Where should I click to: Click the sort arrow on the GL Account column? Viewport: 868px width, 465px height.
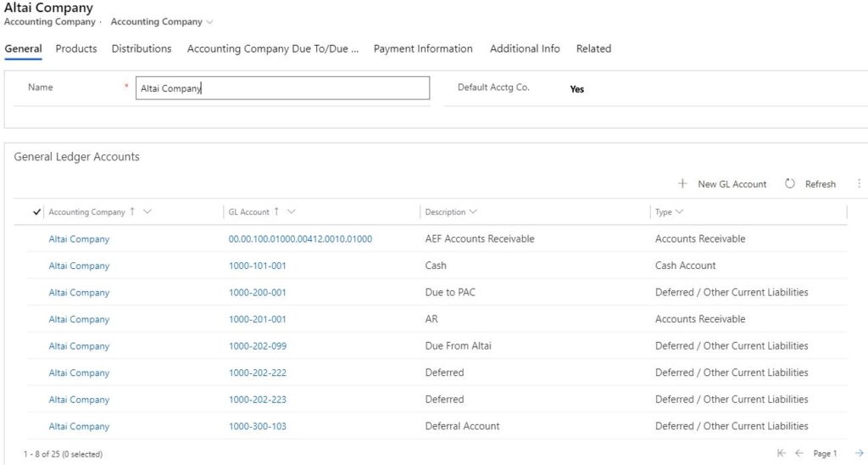tap(276, 211)
